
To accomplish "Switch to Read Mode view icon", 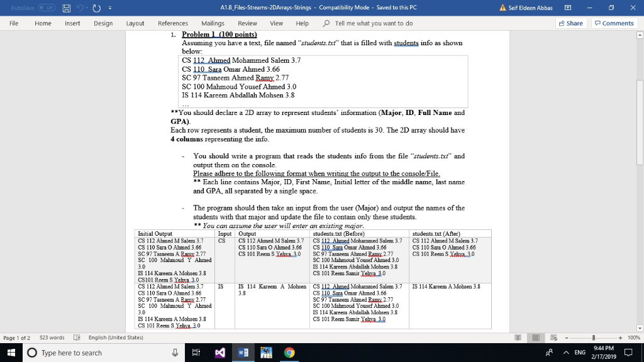I will [x=518, y=337].
